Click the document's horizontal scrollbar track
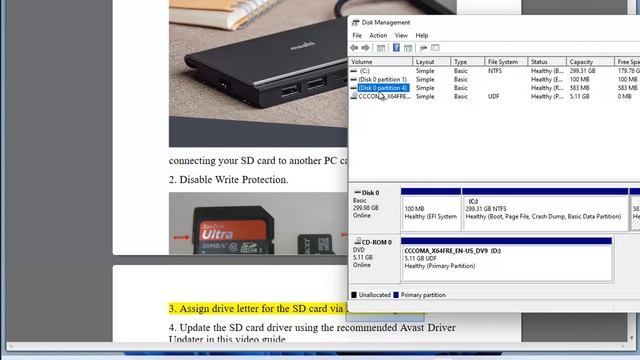The height and width of the screenshot is (360, 640). point(317,346)
